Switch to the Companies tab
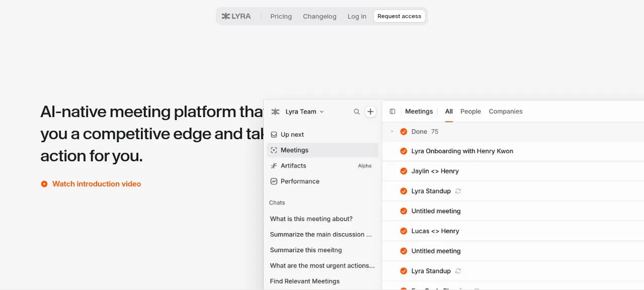 pos(506,112)
